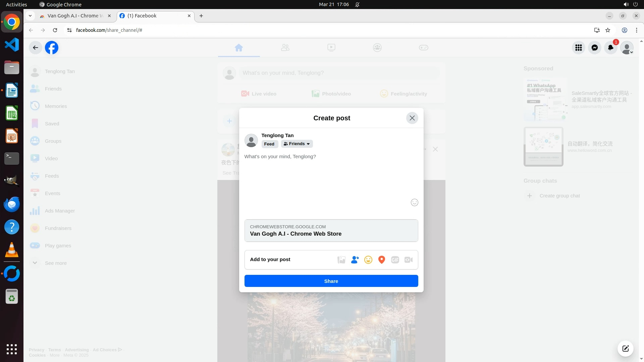Switch to the Van Gogh A.I Chrome tab
The height and width of the screenshot is (362, 644).
[72, 16]
